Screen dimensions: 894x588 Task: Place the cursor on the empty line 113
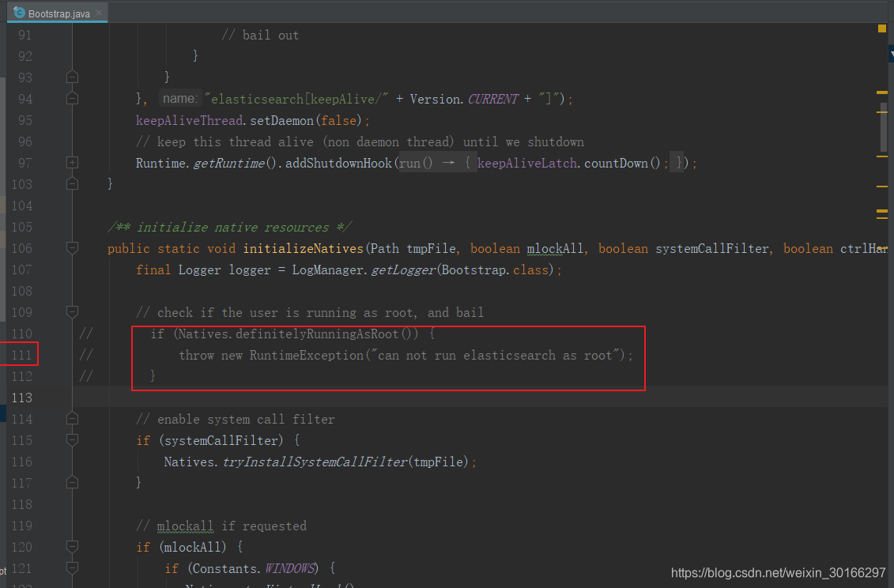(158, 397)
